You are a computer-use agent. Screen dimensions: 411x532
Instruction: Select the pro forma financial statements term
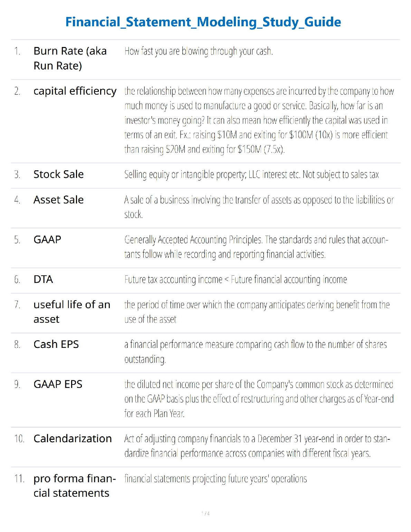coord(74,486)
